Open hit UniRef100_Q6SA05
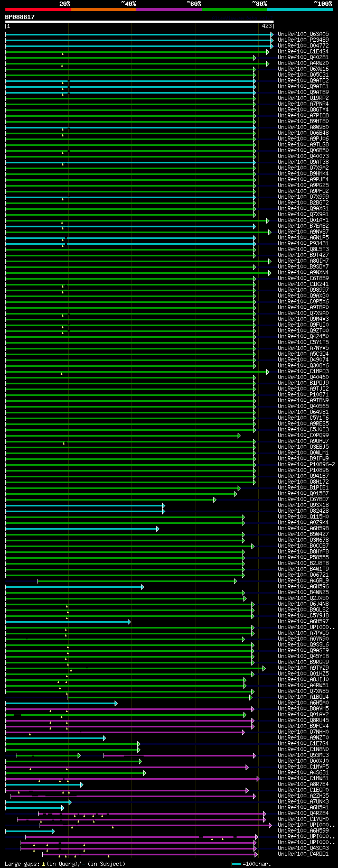Viewport: 338px width, 868px height. tap(303, 34)
